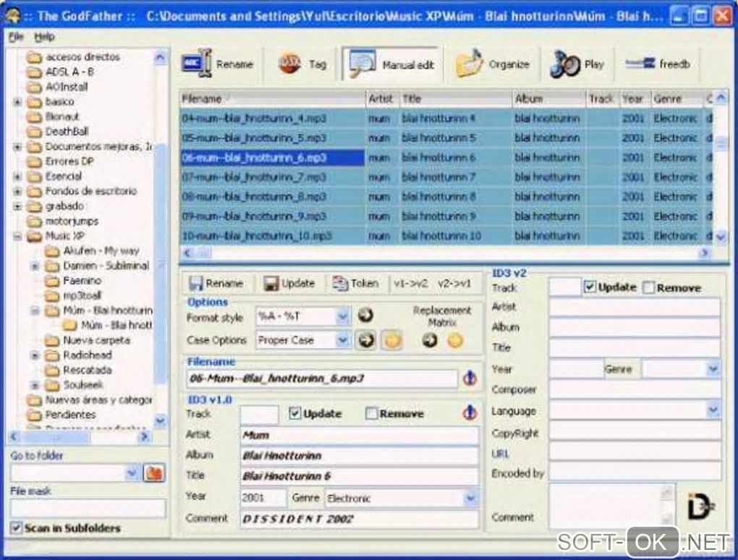Sort by Filename column header
The image size is (738, 560).
click(x=272, y=99)
